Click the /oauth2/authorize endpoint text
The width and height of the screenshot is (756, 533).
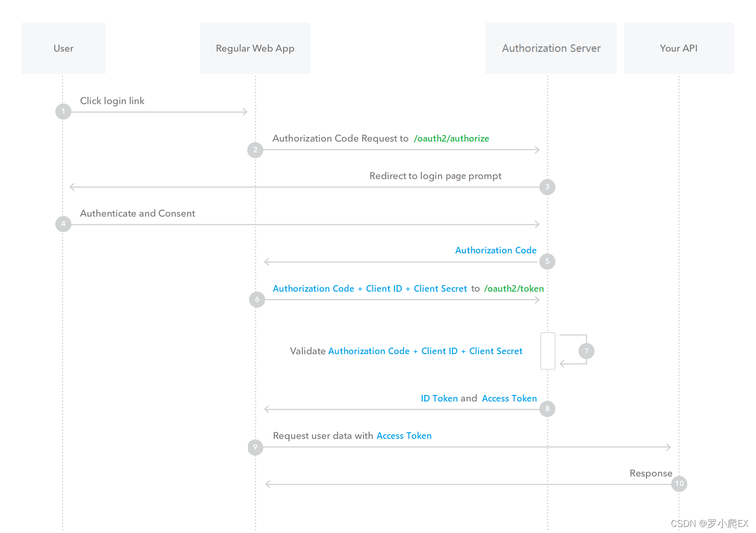pyautogui.click(x=452, y=139)
